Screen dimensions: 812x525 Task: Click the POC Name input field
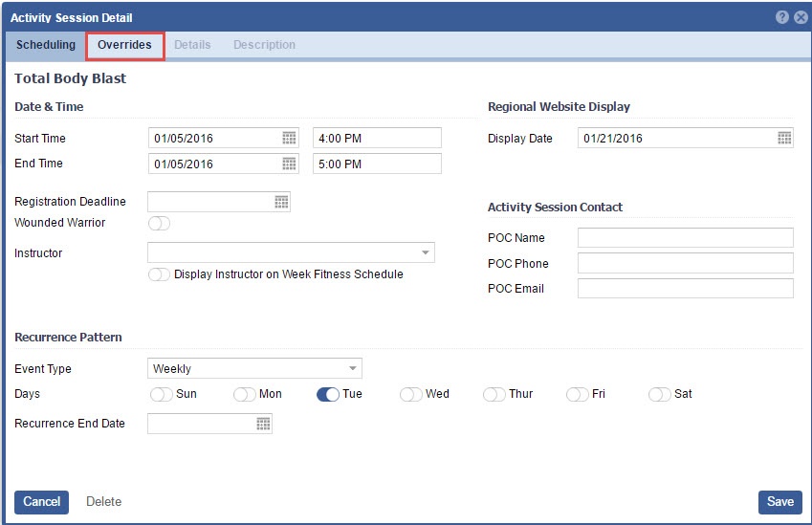click(x=685, y=238)
